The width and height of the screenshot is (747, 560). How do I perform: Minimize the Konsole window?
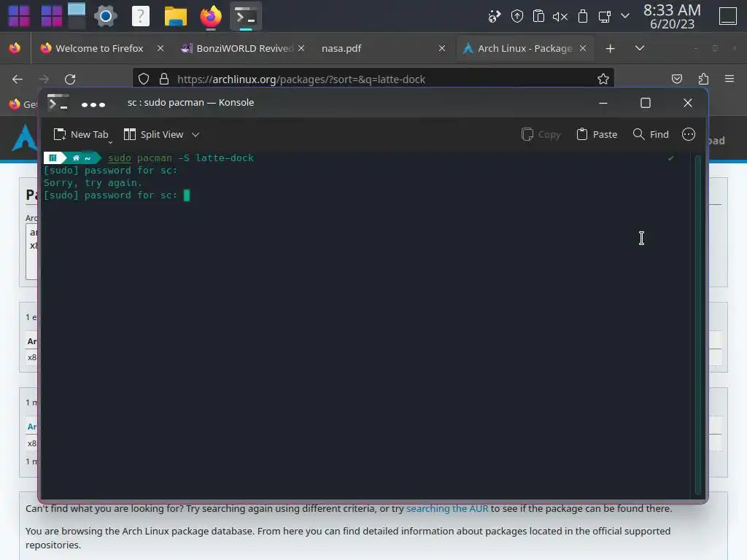(x=603, y=103)
